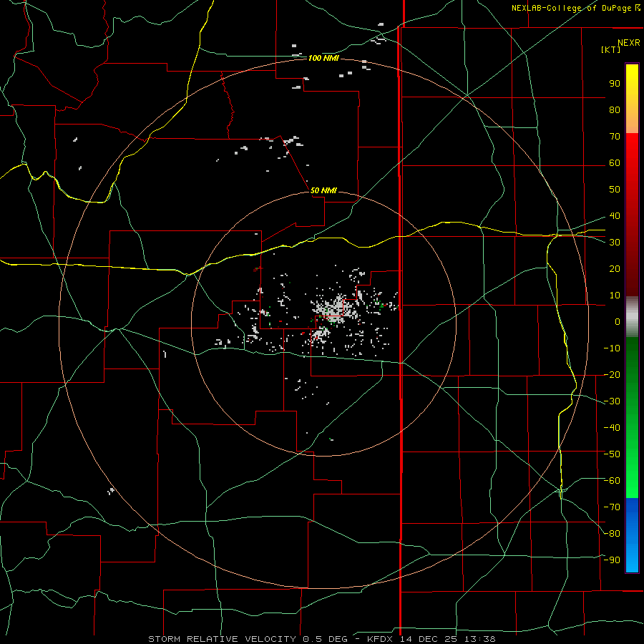Click the 90 value on the color scale
Screen dimensions: 644x644
coord(615,84)
